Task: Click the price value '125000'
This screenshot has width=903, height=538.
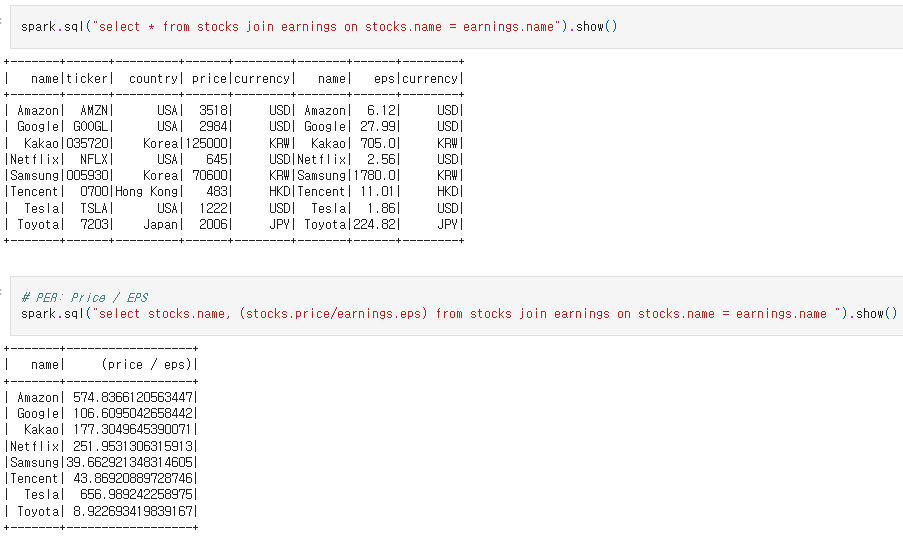Action: coord(207,143)
